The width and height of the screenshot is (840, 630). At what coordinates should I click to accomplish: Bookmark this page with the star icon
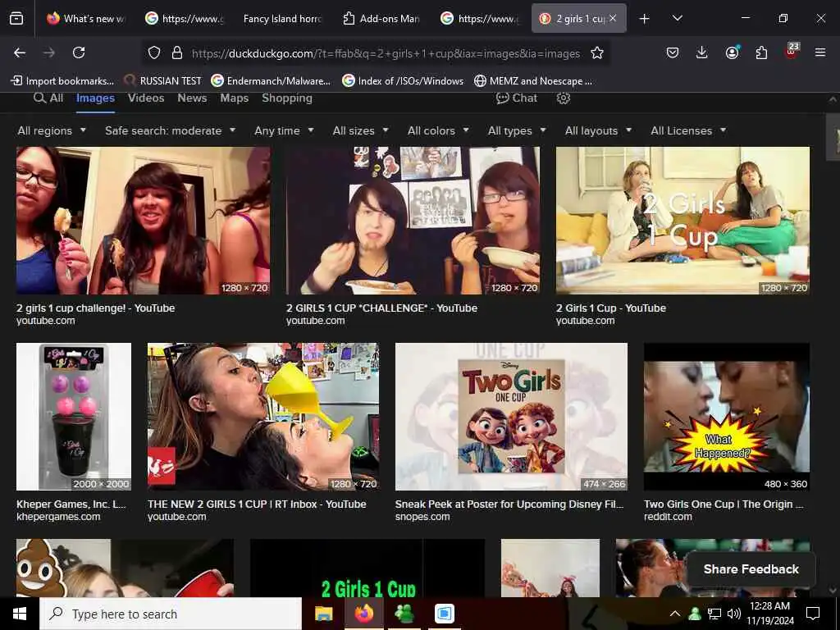597,52
